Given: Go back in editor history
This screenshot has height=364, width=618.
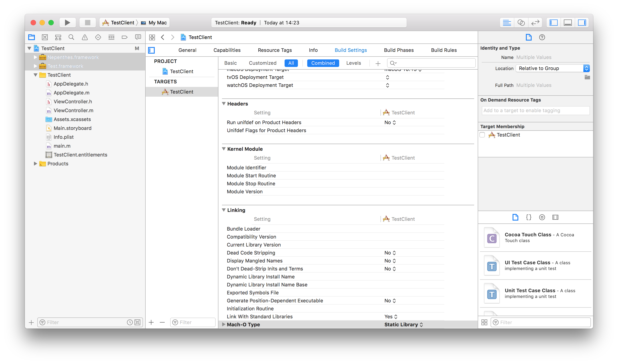Looking at the screenshot, I should point(163,37).
